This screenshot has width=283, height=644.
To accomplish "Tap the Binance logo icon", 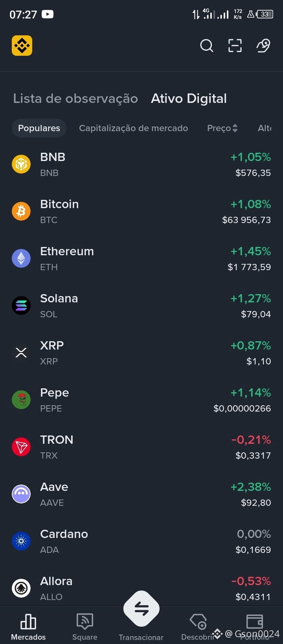I will [22, 46].
